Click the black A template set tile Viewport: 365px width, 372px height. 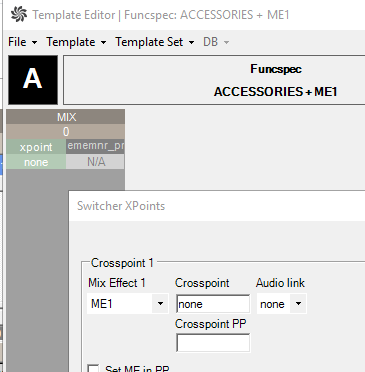pos(33,80)
